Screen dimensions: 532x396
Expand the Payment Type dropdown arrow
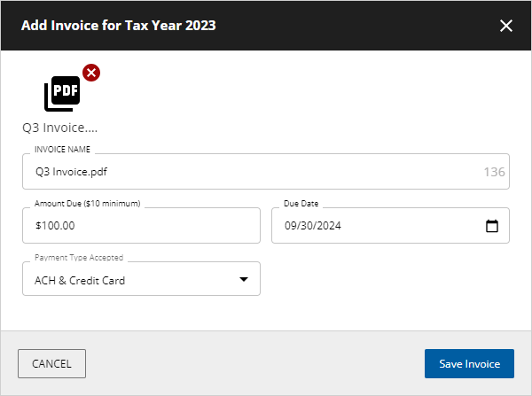click(x=244, y=280)
